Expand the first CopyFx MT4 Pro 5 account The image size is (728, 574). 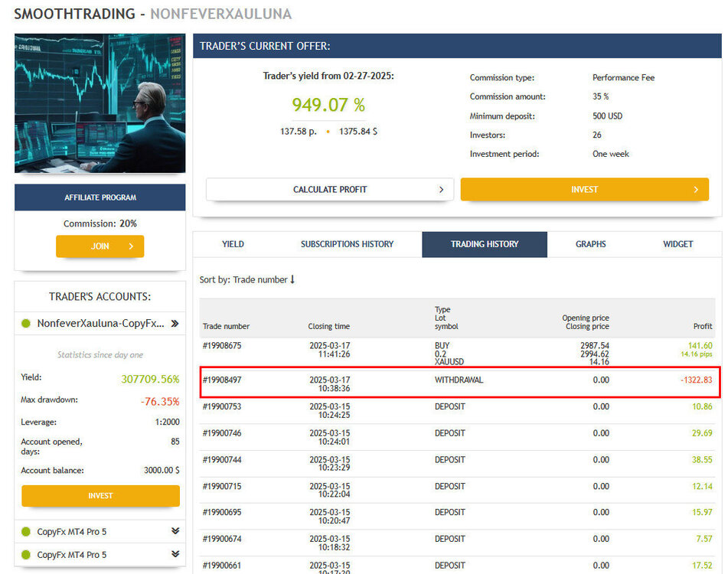(175, 531)
